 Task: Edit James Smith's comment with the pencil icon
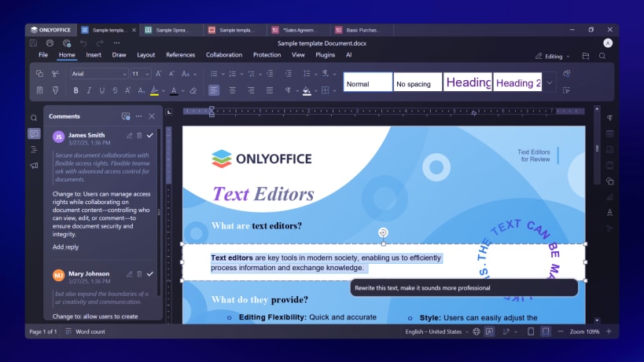pyautogui.click(x=130, y=135)
